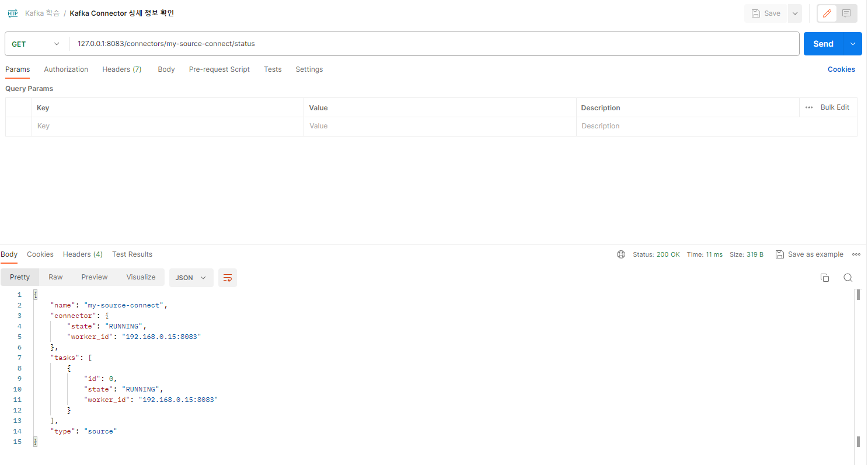Select the response Body tab
The height and width of the screenshot is (465, 868).
9,254
